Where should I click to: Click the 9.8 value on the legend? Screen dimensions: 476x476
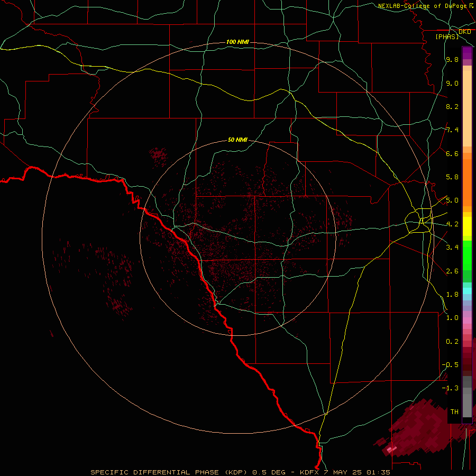pos(452,60)
